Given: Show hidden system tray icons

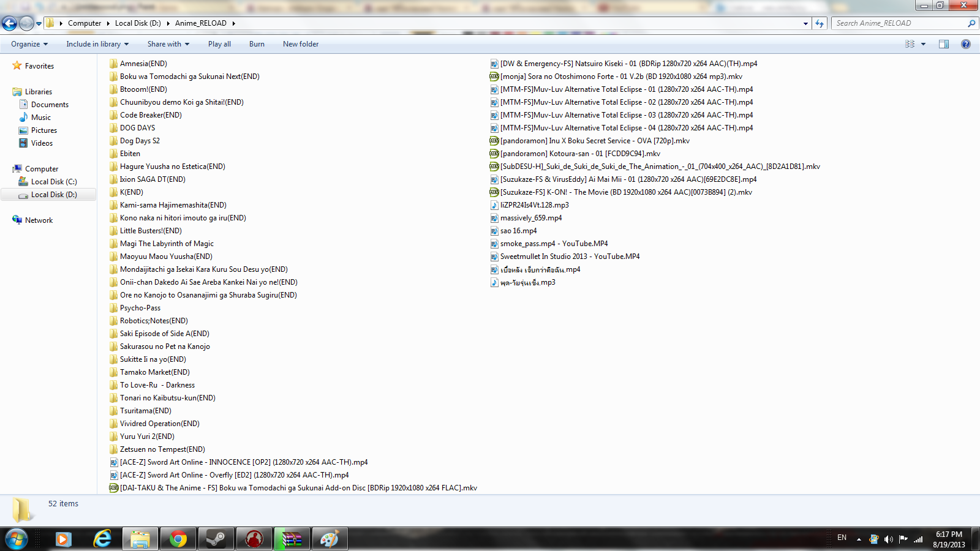Looking at the screenshot, I should [x=859, y=539].
